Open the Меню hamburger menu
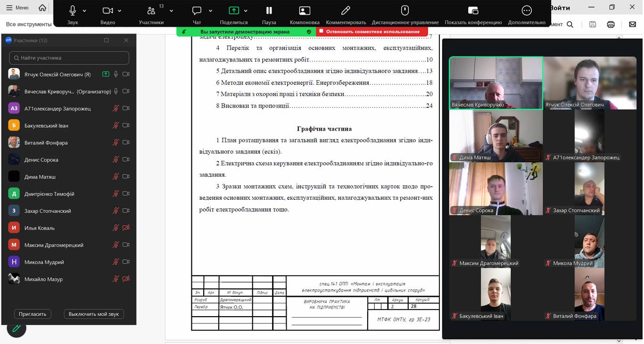This screenshot has width=644, height=344. [x=18, y=8]
